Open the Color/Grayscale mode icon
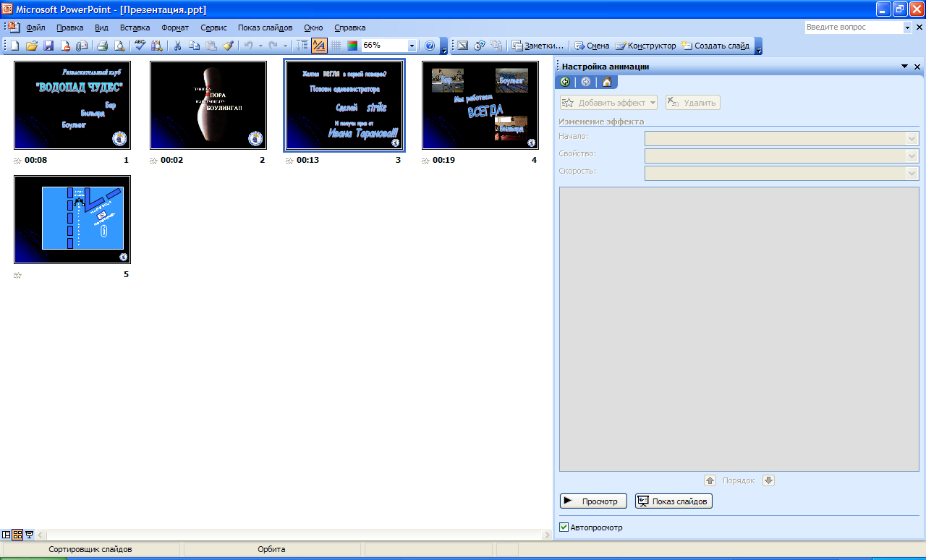 click(x=352, y=46)
